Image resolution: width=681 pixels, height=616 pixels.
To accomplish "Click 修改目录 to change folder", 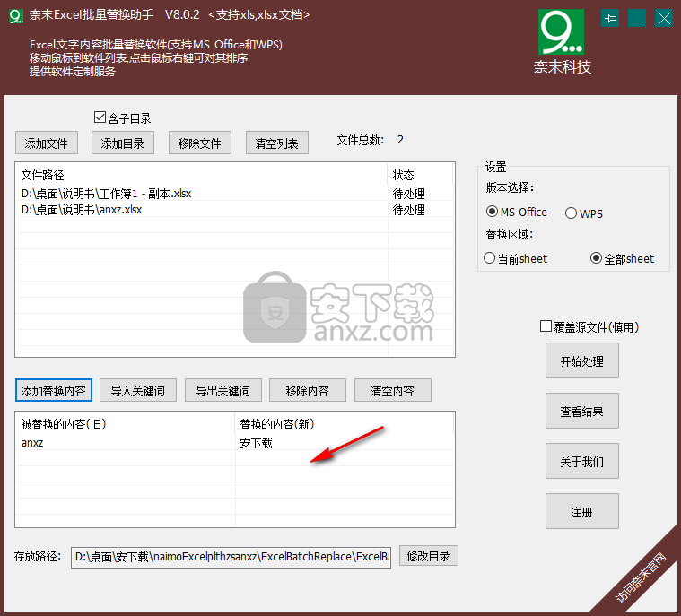I will (x=429, y=556).
